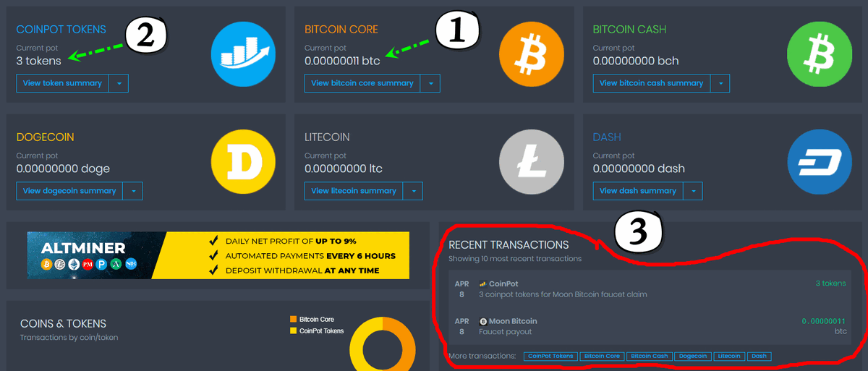Expand dropdown beside View dogecoin summary
868x371 pixels.
tap(132, 191)
